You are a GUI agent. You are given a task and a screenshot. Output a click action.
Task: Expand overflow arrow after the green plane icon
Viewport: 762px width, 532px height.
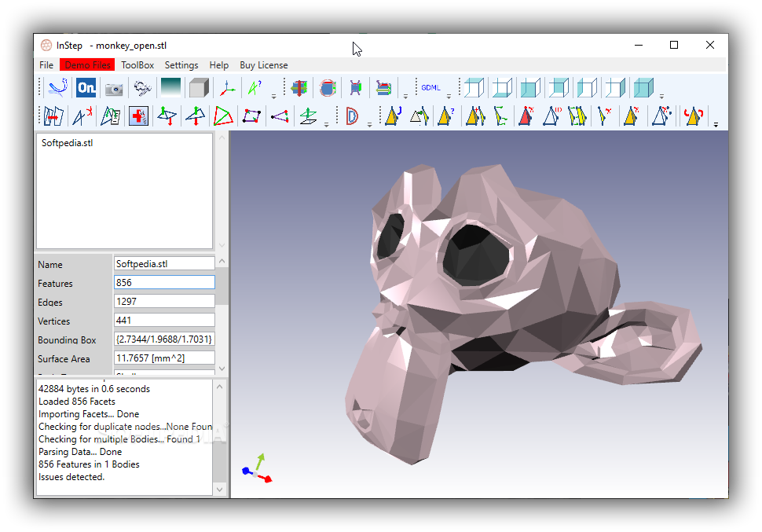pos(326,125)
